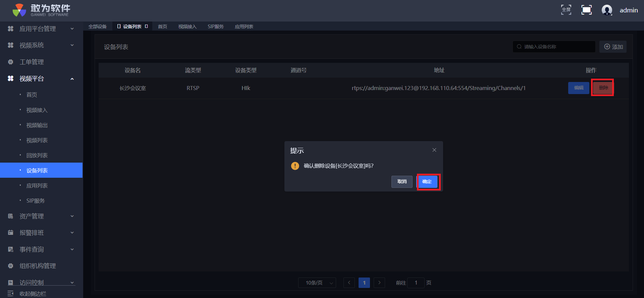Click the 设备类型 column header
The width and height of the screenshot is (644, 298).
click(246, 70)
